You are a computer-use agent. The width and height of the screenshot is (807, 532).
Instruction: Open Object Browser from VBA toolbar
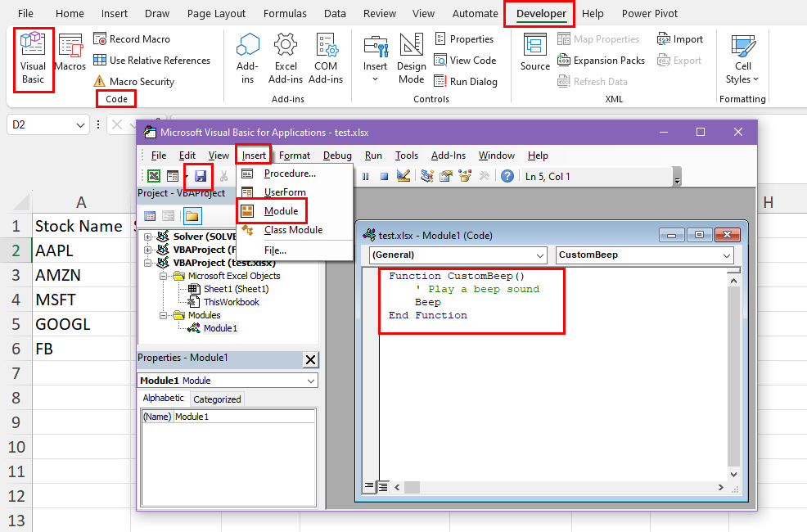coord(465,177)
